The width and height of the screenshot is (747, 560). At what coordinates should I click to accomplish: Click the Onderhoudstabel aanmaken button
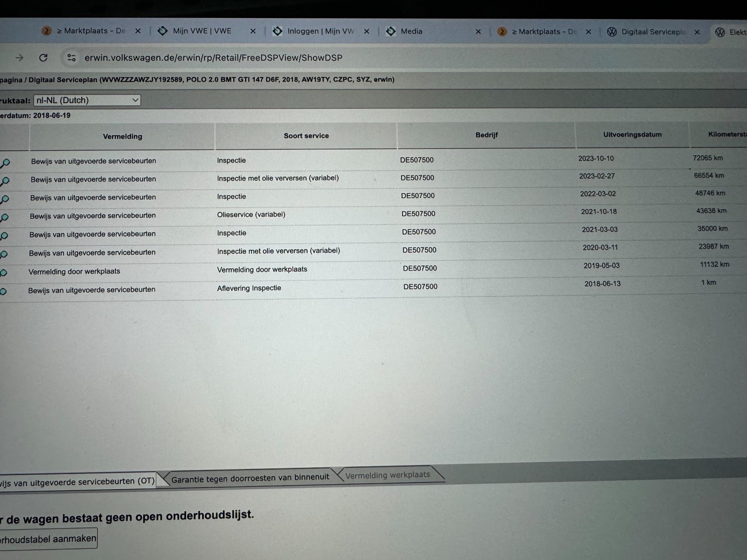(48, 539)
